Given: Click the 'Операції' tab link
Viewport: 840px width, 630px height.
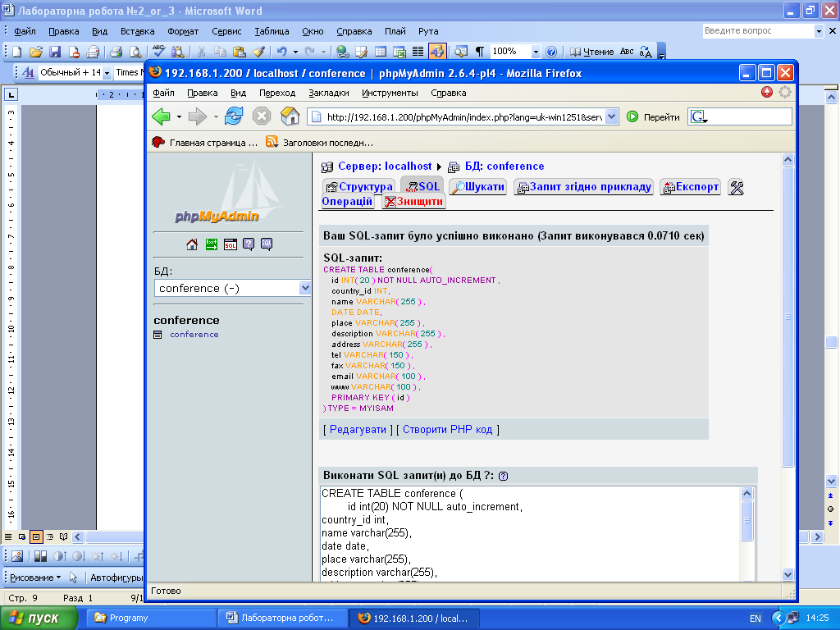Looking at the screenshot, I should coord(347,202).
